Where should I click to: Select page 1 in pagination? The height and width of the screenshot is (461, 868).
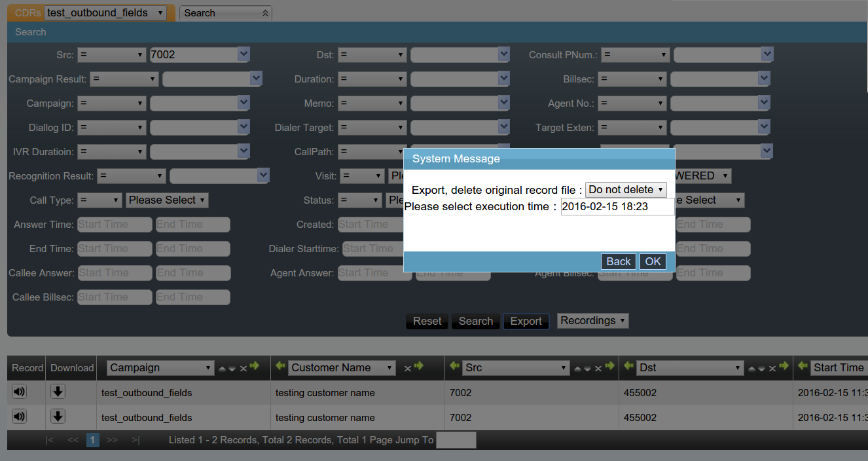93,440
